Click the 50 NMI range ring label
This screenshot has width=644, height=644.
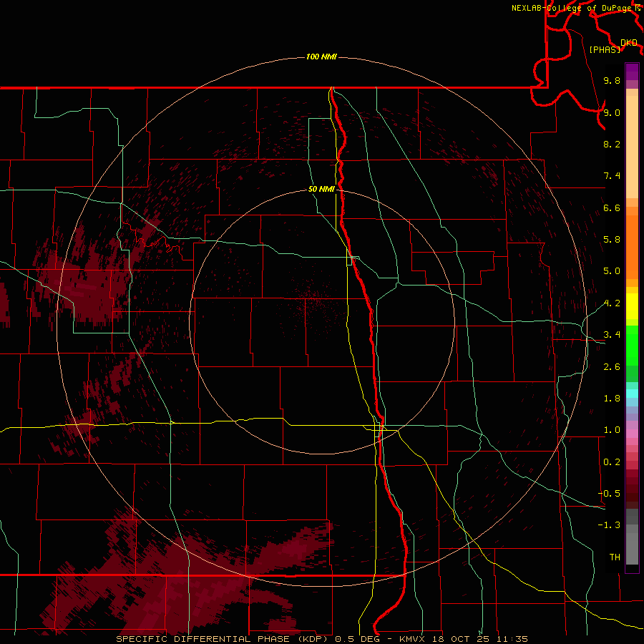point(321,189)
